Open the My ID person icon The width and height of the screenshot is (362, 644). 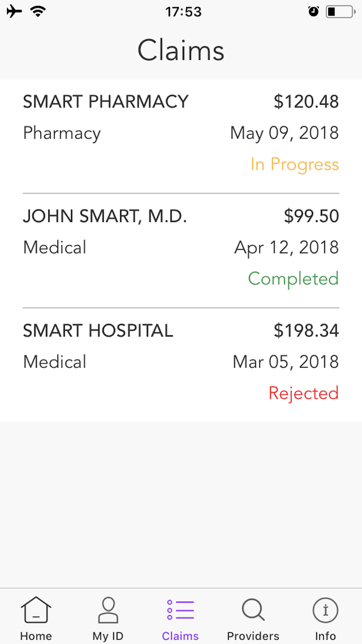coord(108,610)
